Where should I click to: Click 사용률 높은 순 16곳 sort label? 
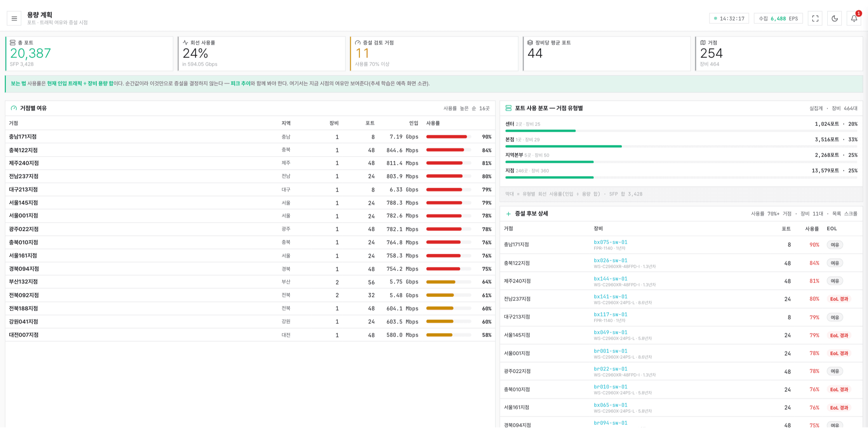tap(466, 108)
